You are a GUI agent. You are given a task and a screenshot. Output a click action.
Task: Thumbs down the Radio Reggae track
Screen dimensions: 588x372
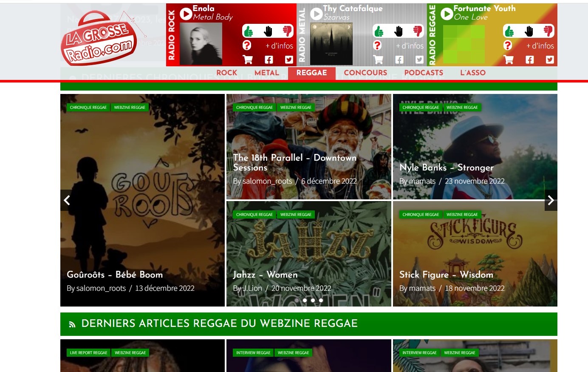click(x=548, y=31)
